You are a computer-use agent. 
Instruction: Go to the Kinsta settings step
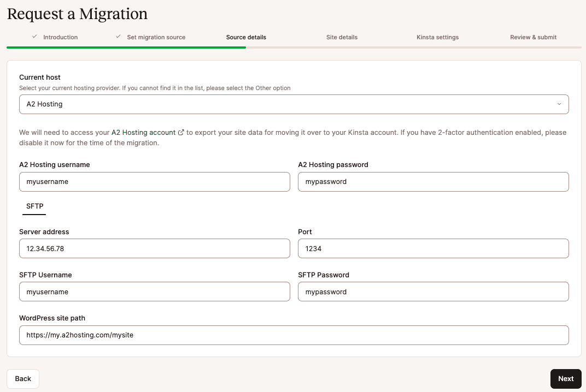437,37
